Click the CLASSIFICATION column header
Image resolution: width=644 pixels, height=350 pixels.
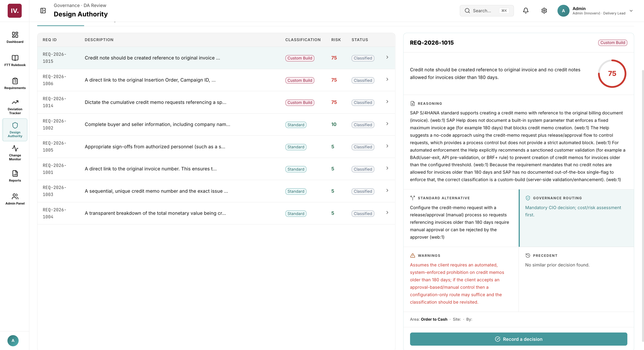tap(303, 40)
